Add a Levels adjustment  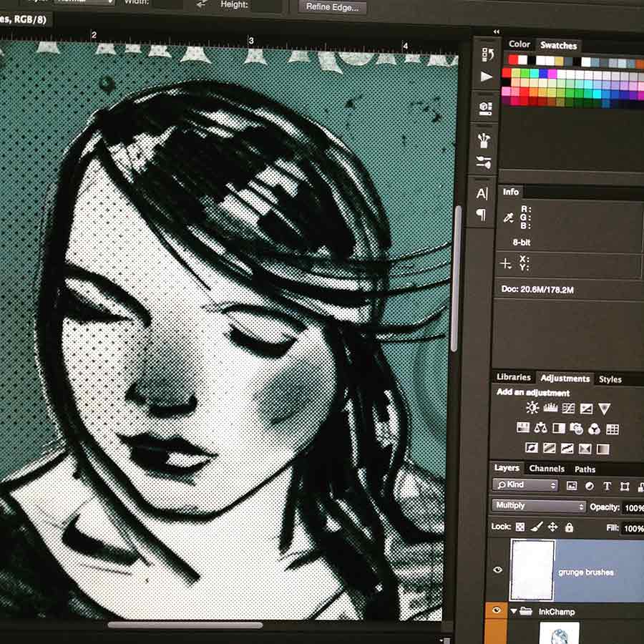point(550,408)
